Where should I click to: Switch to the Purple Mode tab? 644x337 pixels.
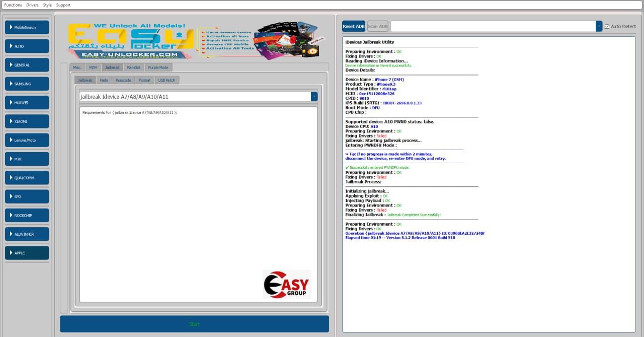click(x=158, y=68)
